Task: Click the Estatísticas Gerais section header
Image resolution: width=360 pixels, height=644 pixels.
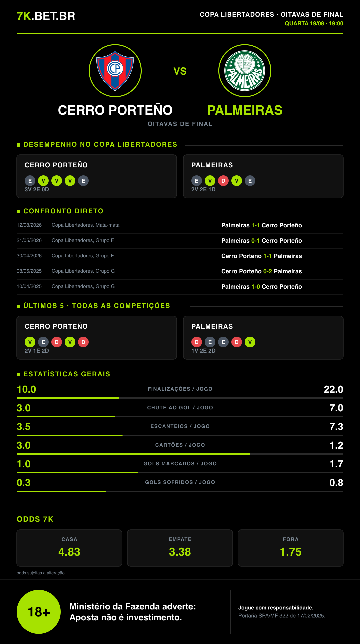Action: coord(67,374)
